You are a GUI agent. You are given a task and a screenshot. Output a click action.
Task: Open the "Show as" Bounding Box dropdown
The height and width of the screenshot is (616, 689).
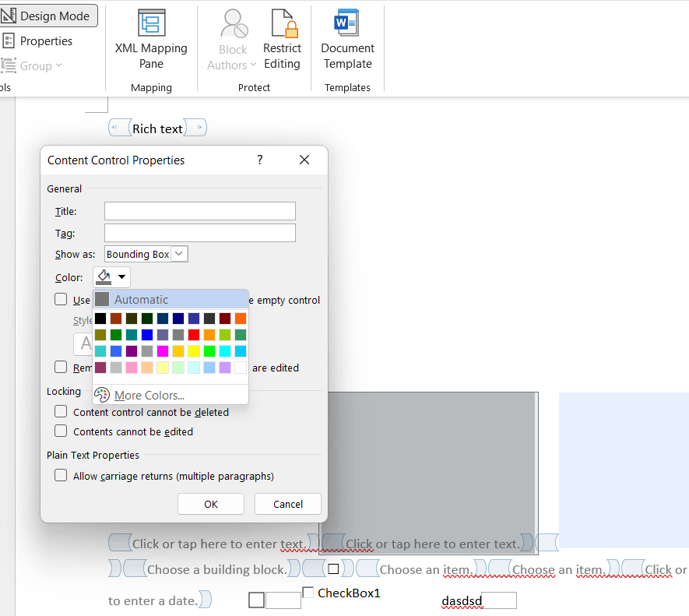(179, 253)
